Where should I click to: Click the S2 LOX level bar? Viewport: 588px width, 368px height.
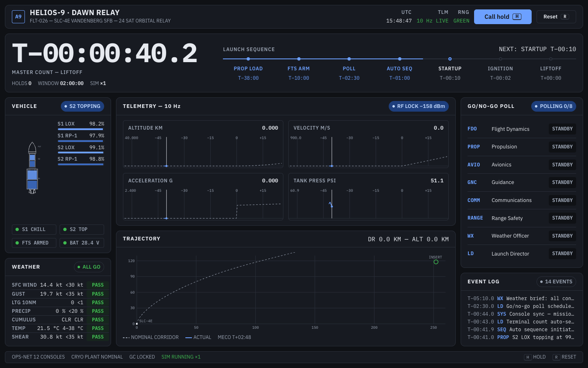point(81,153)
